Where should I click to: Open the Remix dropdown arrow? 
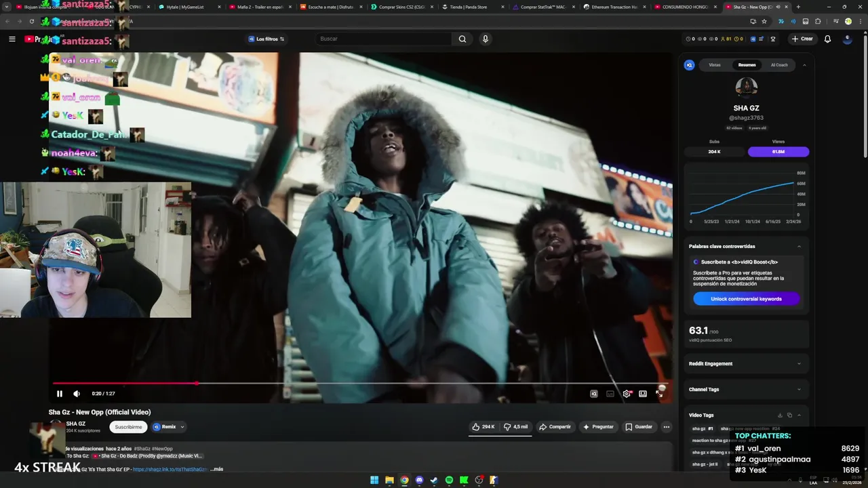point(182,427)
